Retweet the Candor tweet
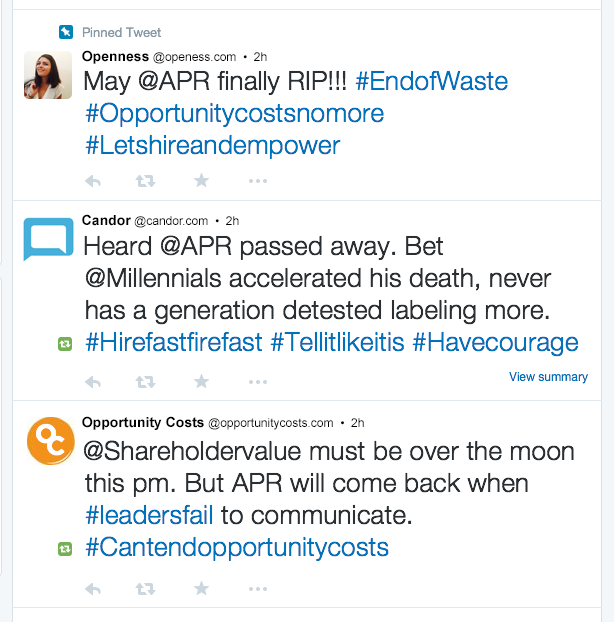614x622 pixels. (145, 381)
